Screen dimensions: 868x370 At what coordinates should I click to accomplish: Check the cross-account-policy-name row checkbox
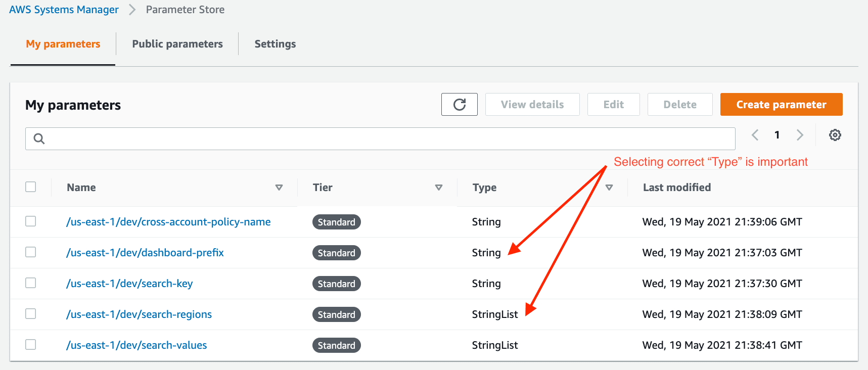31,221
